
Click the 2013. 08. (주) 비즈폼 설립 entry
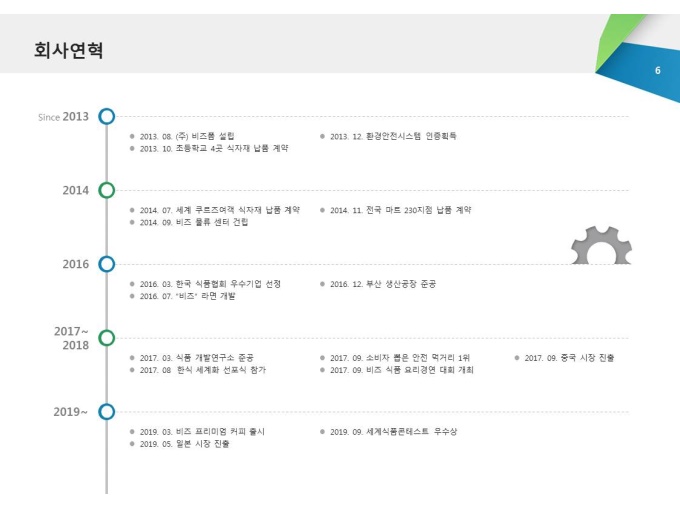pos(187,136)
